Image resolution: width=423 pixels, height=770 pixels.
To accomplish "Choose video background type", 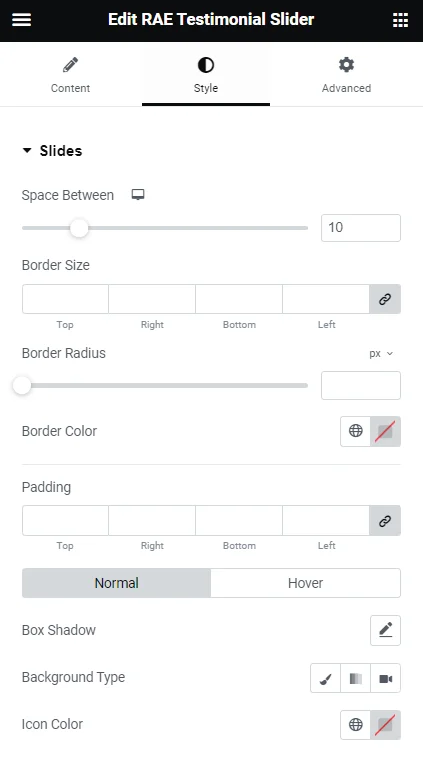I will (386, 678).
